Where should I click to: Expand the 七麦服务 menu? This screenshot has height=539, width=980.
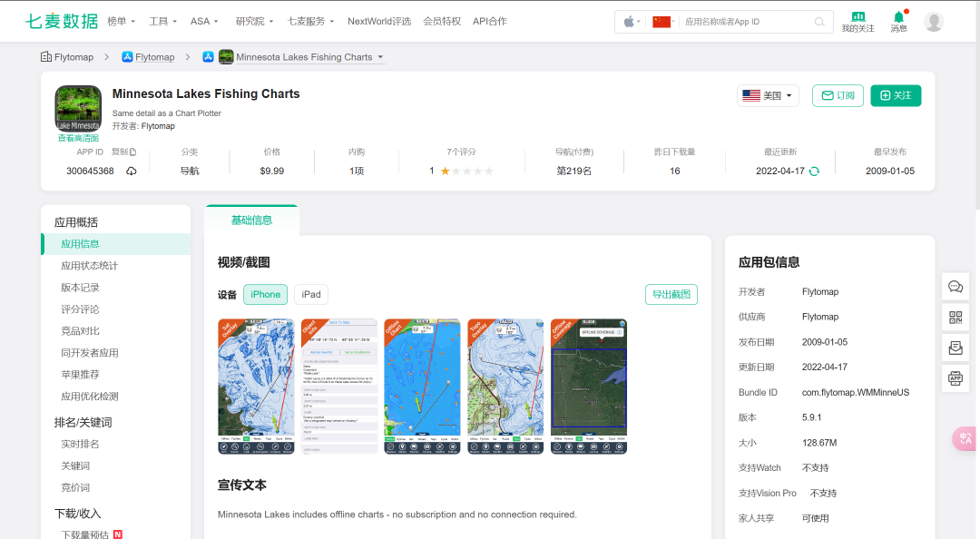pos(310,21)
